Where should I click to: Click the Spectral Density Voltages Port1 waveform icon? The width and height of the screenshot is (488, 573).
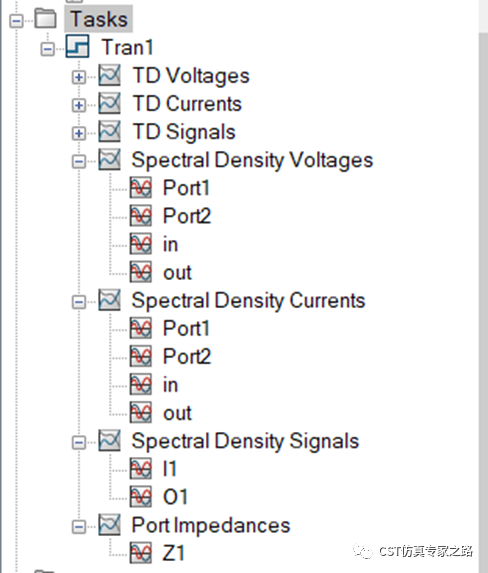click(x=141, y=188)
